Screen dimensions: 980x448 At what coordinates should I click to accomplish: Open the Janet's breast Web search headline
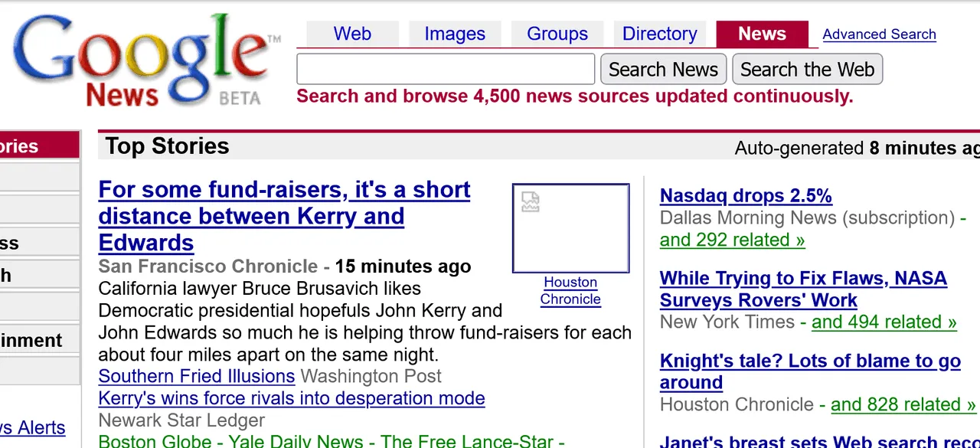(x=820, y=441)
